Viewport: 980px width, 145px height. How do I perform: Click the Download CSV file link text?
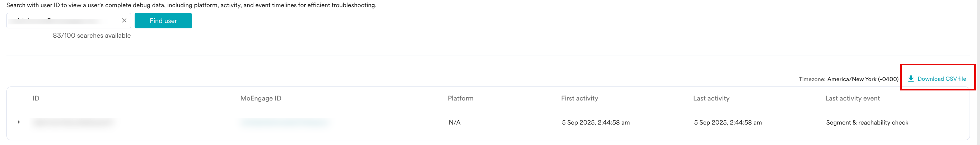click(942, 79)
